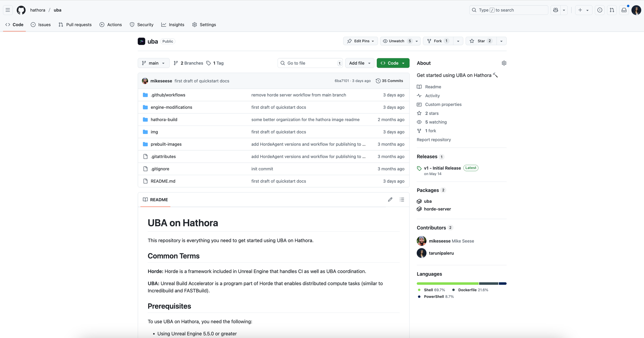644x338 pixels.
Task: Open the engine-modifications folder
Action: (x=171, y=107)
